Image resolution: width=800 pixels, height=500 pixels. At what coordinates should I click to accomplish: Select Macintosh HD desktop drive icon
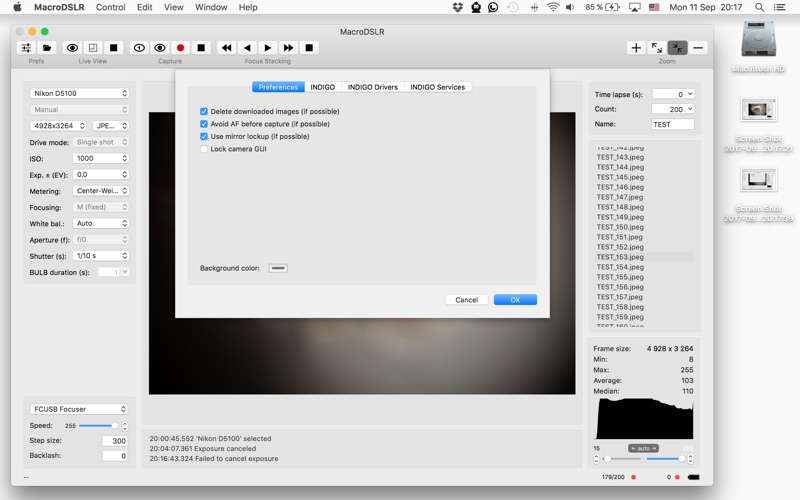tap(759, 39)
